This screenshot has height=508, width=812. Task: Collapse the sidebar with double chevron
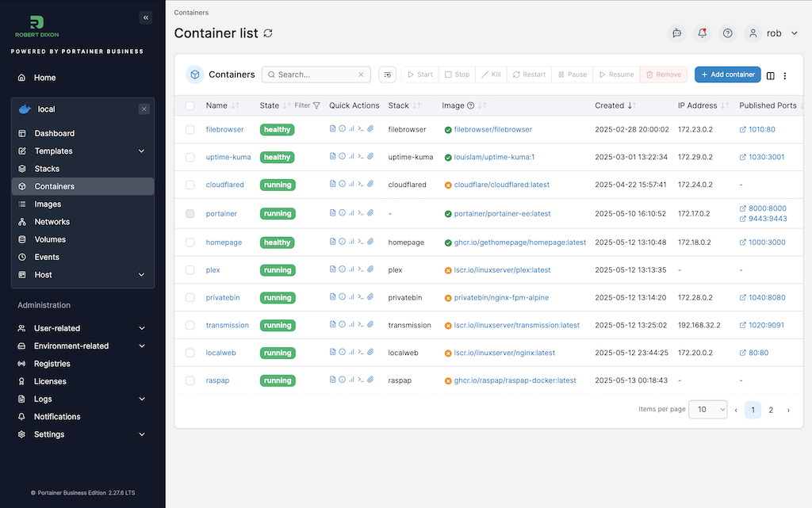click(145, 17)
